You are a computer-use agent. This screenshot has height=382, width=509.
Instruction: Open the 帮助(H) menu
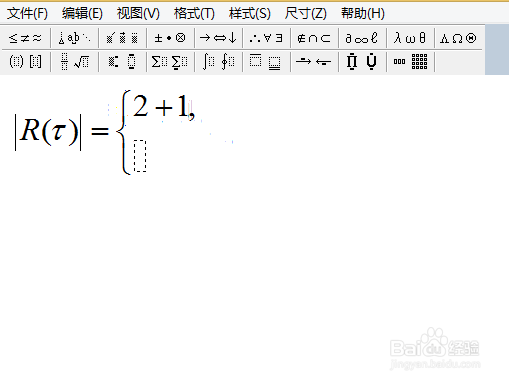tap(363, 14)
